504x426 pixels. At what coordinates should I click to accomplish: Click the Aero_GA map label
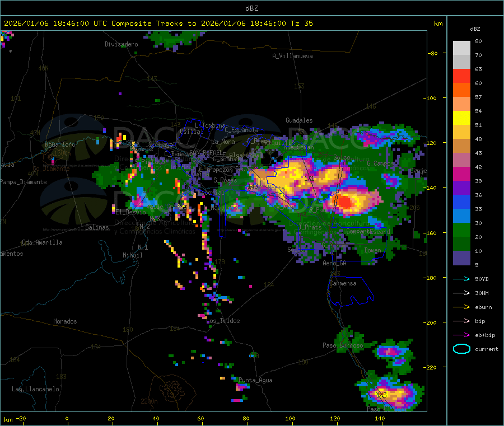(335, 263)
